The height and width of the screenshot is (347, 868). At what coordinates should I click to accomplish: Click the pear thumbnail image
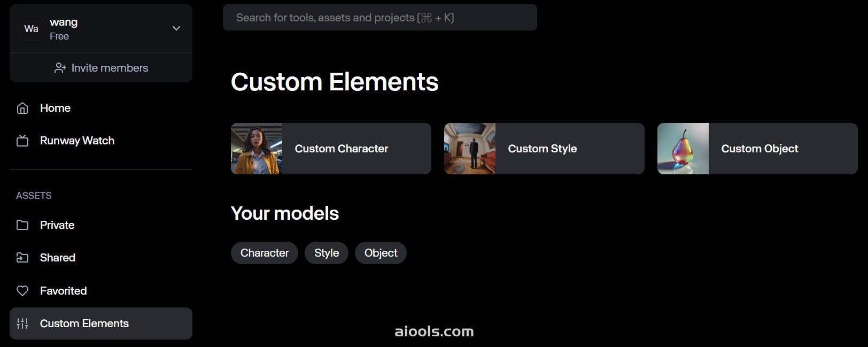click(683, 149)
